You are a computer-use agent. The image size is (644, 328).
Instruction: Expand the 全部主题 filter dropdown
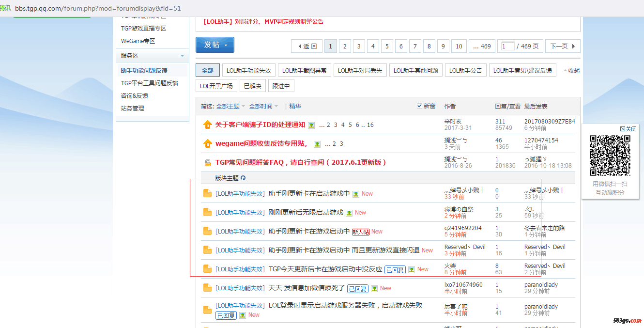(x=230, y=106)
